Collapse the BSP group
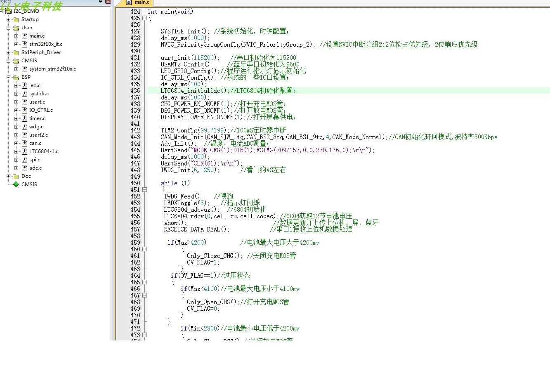Screen dimensions: 550x392 [8, 77]
